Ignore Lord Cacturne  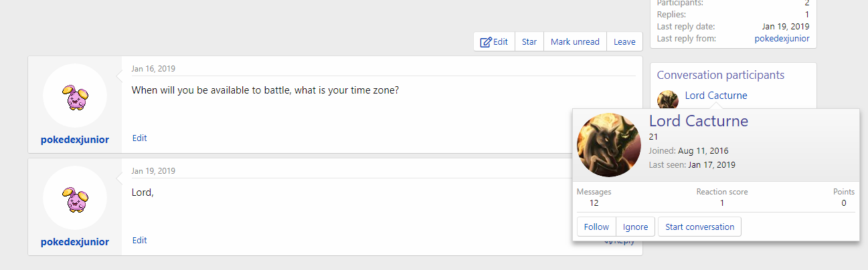[635, 227]
